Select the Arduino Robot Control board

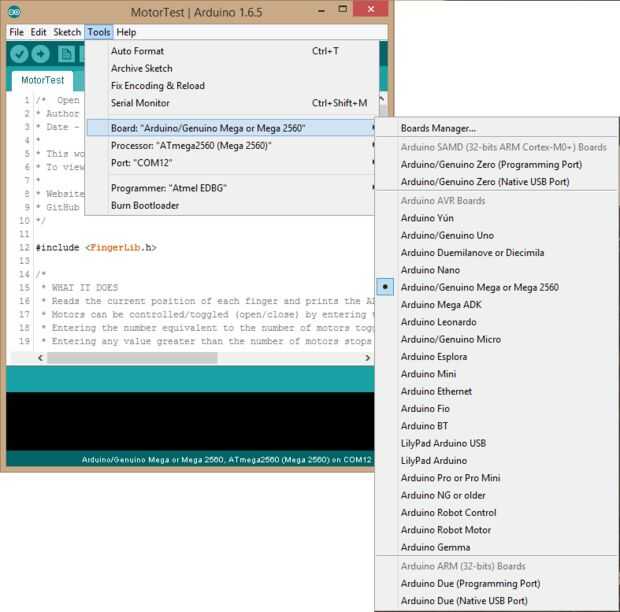click(497, 513)
